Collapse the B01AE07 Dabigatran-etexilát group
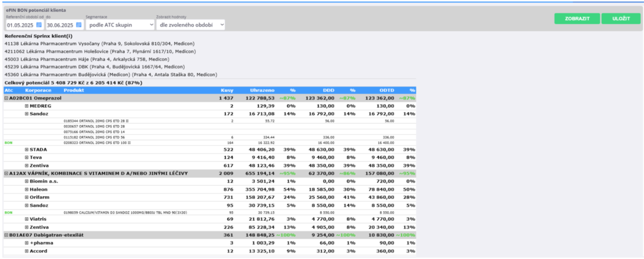644x259 pixels. point(6,235)
